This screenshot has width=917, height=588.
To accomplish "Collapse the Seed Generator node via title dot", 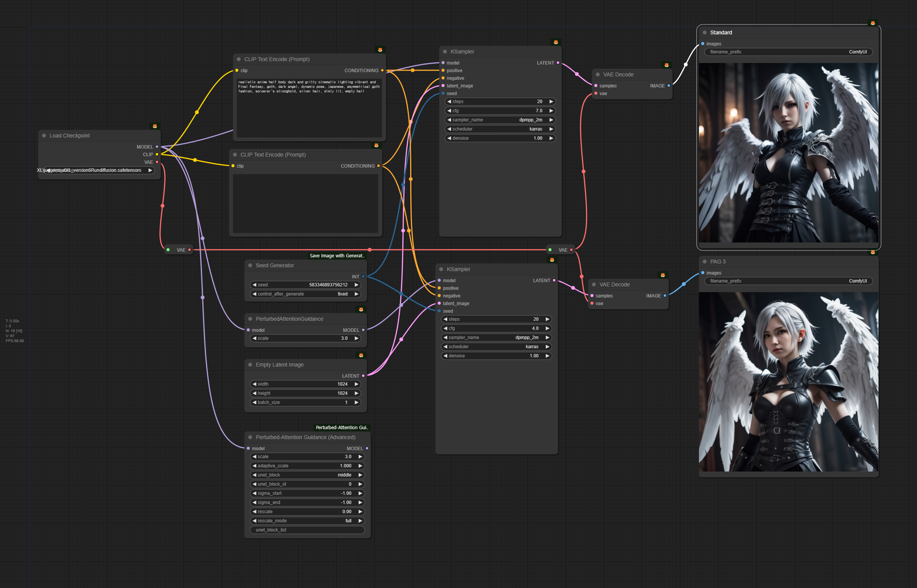I will 250,265.
